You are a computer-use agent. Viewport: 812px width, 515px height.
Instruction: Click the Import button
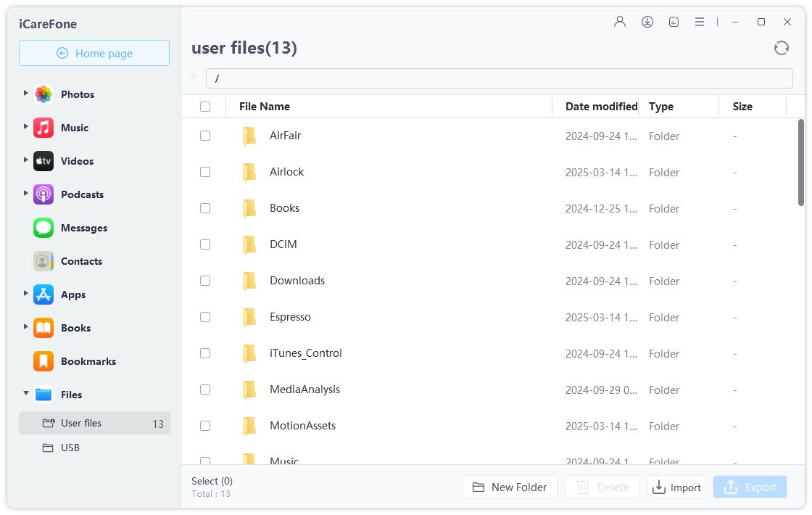[x=676, y=487]
